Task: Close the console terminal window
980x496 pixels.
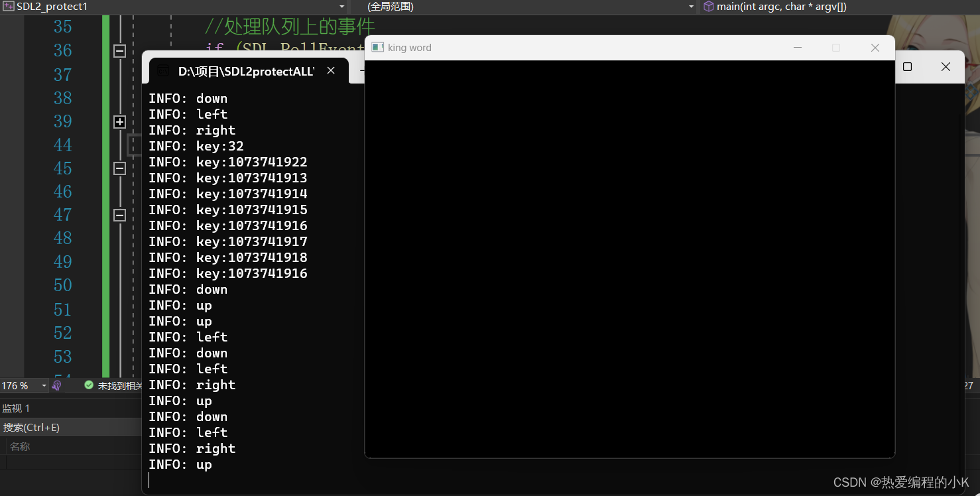Action: click(x=946, y=67)
